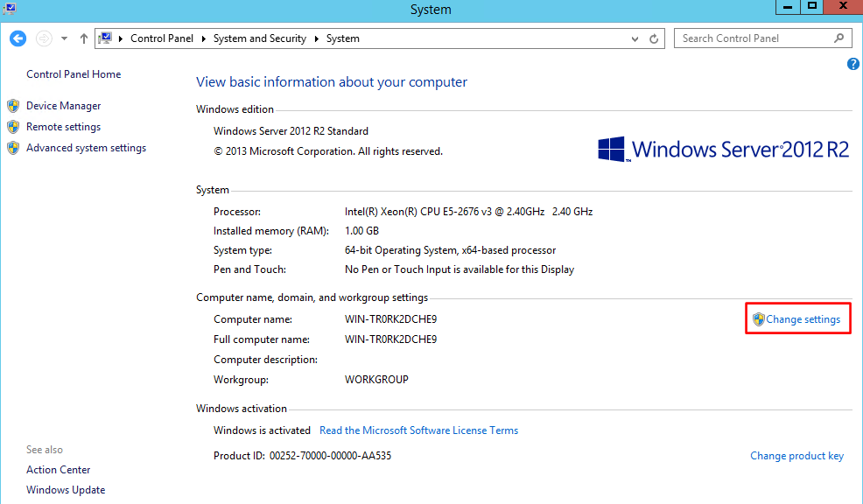Image resolution: width=863 pixels, height=504 pixels.
Task: Expand the address bar history dropdown
Action: point(635,38)
